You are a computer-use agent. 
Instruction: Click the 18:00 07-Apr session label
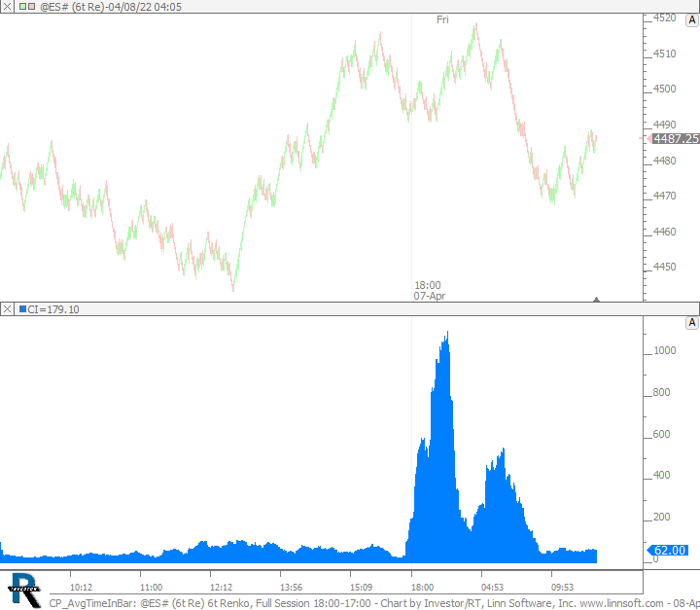pyautogui.click(x=429, y=291)
